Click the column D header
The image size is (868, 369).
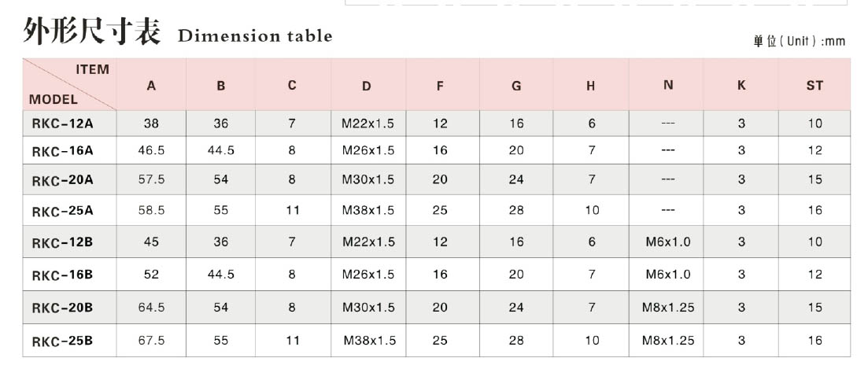click(367, 86)
